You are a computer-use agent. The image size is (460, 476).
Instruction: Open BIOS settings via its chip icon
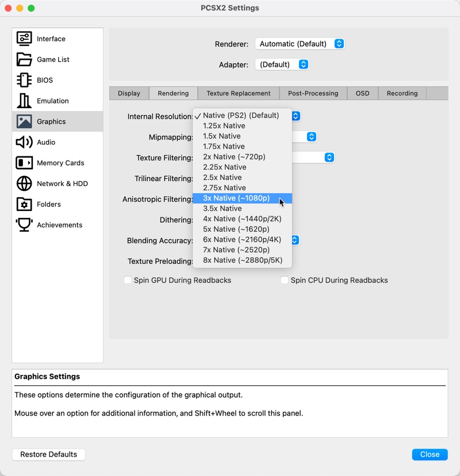click(24, 80)
